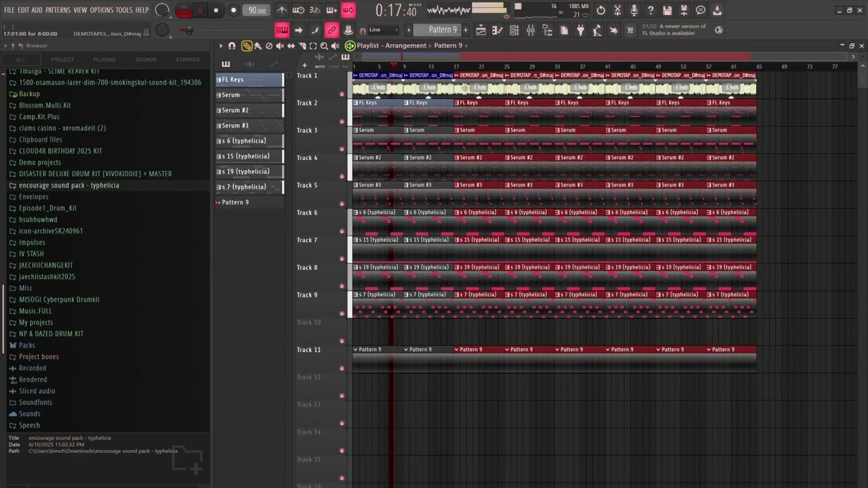Toggle link to controller chain icon

[x=332, y=30]
